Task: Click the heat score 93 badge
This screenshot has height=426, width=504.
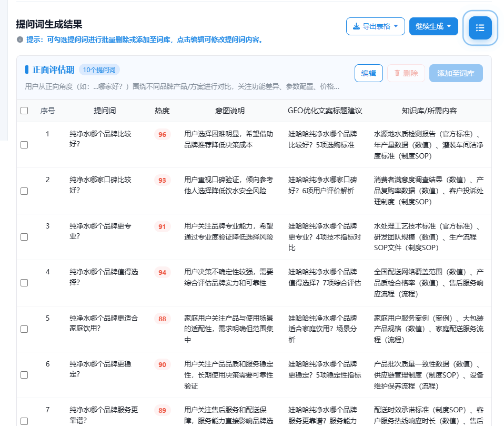Action: click(x=162, y=180)
